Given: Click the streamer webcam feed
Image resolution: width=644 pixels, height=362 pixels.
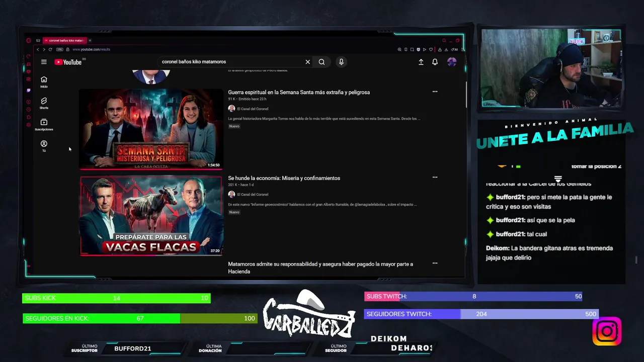Looking at the screenshot, I should pos(551,68).
